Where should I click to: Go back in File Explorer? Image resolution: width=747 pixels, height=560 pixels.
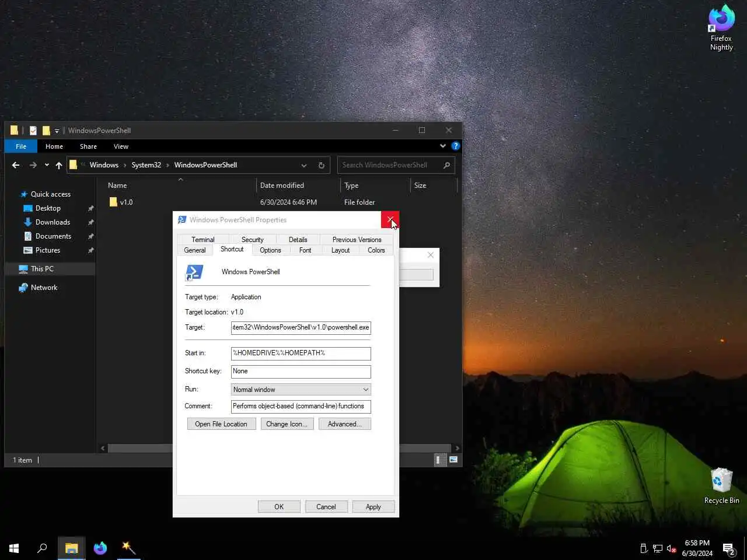coord(16,165)
